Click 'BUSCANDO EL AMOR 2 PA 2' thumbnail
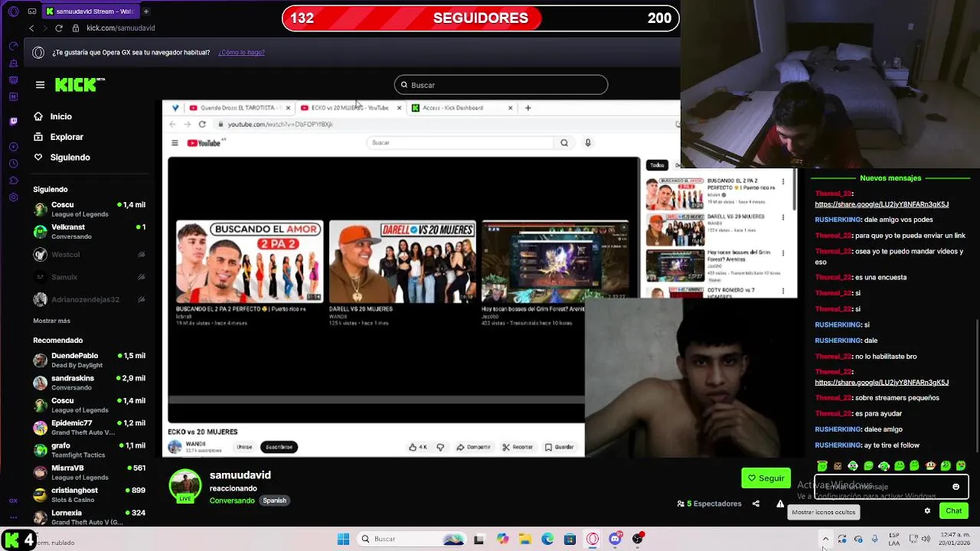The width and height of the screenshot is (980, 551). click(x=250, y=262)
